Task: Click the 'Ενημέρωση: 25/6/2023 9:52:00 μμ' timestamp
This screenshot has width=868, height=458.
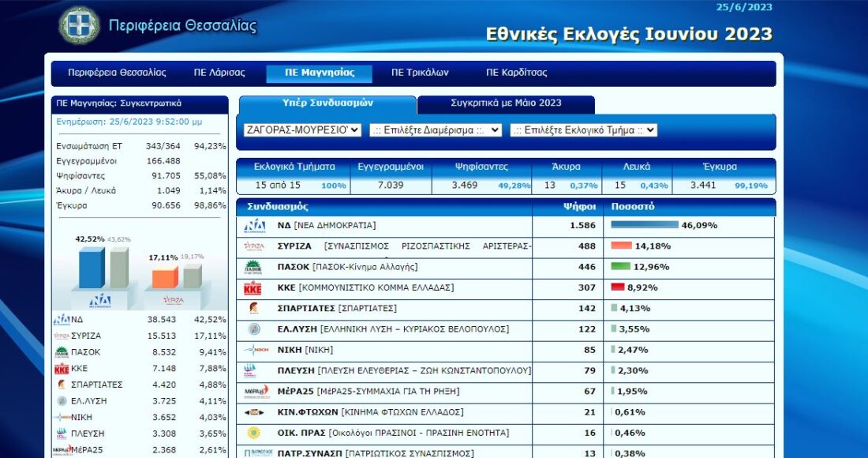Action: [129, 122]
